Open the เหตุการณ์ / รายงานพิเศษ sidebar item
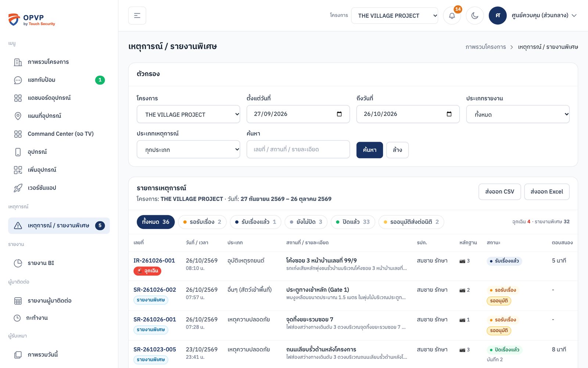Screen dimensions: 588x368 tap(59, 226)
